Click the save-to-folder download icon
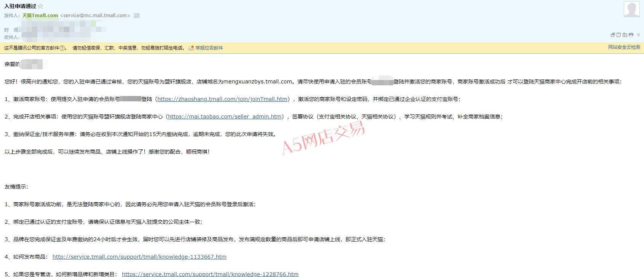The width and height of the screenshot is (644, 277). point(625,35)
